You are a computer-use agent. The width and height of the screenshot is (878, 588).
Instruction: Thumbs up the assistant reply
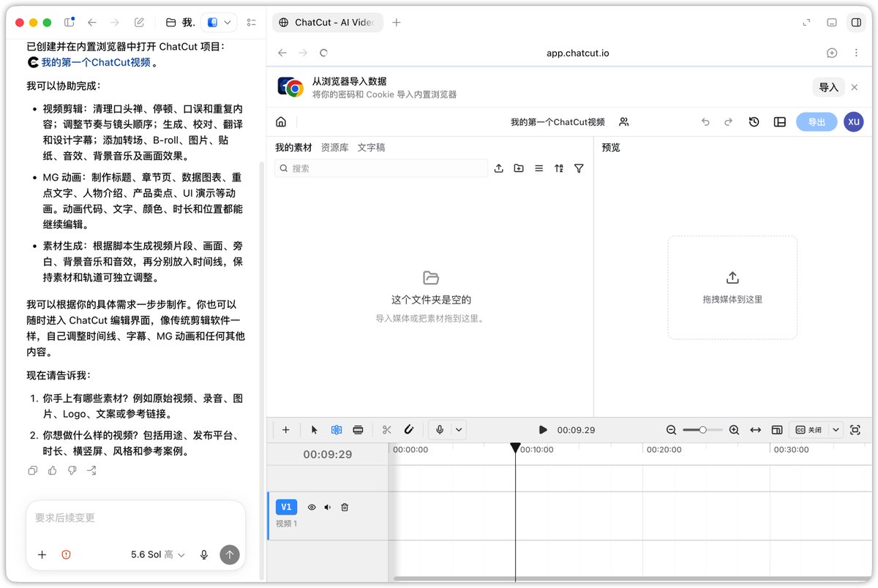52,470
